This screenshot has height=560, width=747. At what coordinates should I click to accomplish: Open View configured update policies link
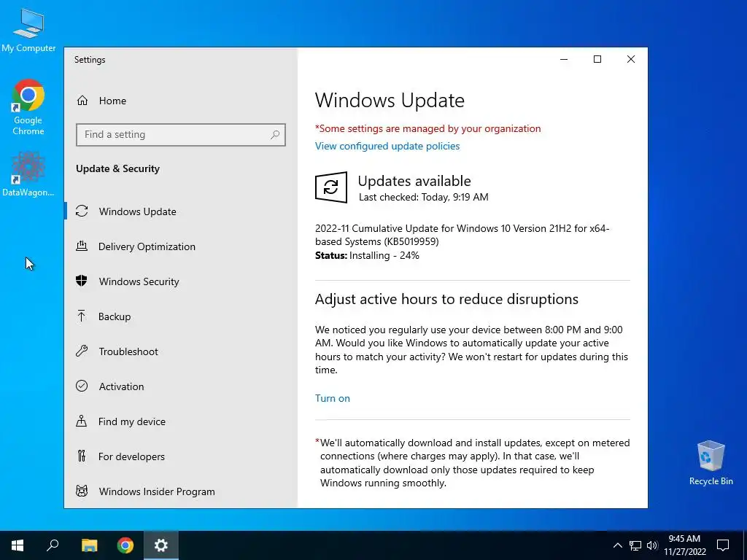[x=387, y=146]
